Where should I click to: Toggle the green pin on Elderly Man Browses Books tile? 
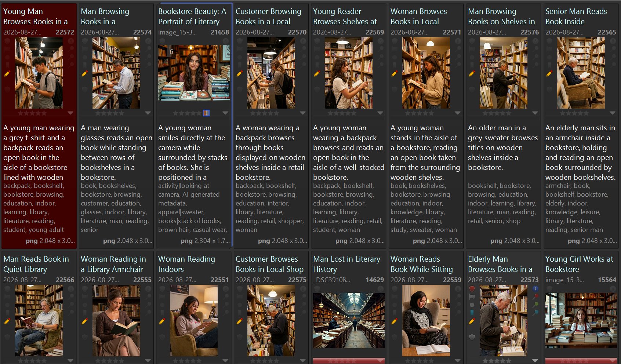536,305
